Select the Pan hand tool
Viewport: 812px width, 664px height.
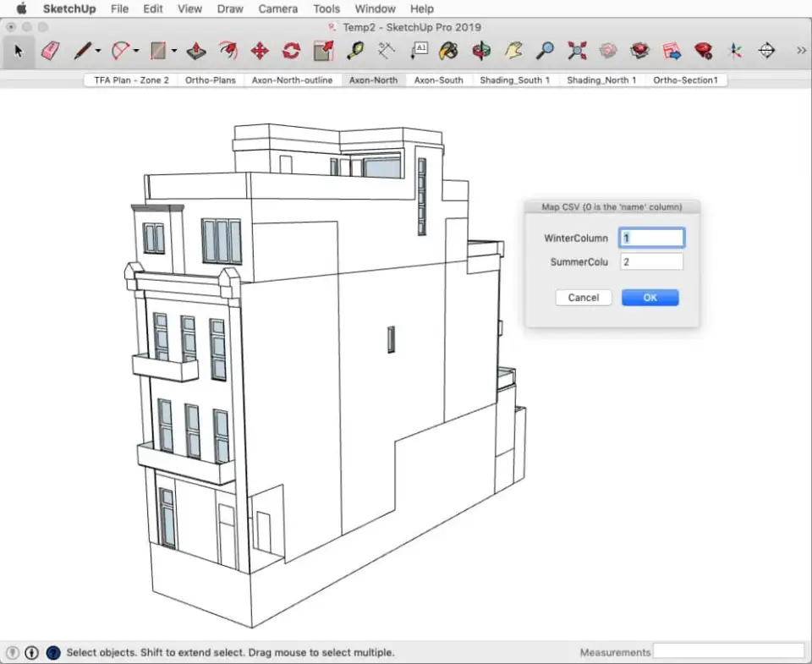click(x=513, y=52)
